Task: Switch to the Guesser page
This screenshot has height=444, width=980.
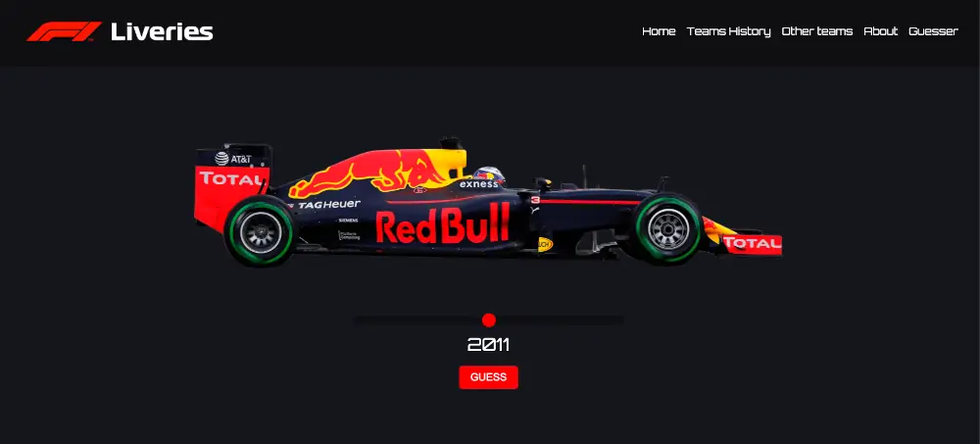Action: (x=933, y=31)
